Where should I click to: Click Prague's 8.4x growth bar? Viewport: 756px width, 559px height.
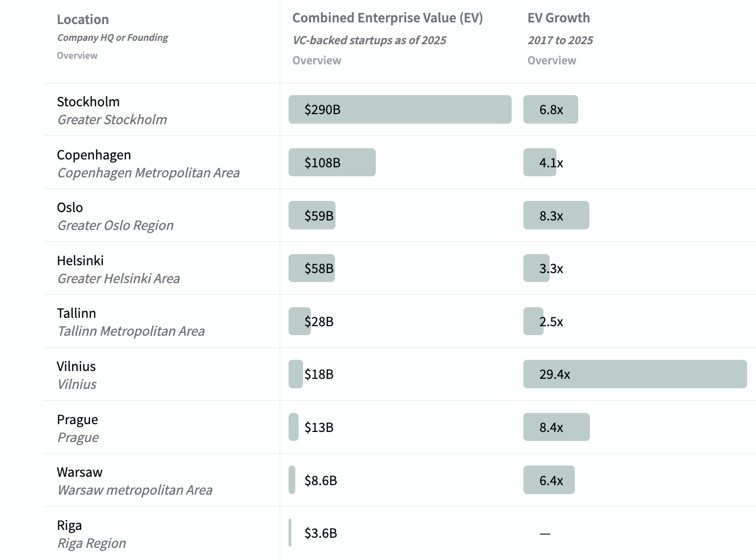pos(556,428)
